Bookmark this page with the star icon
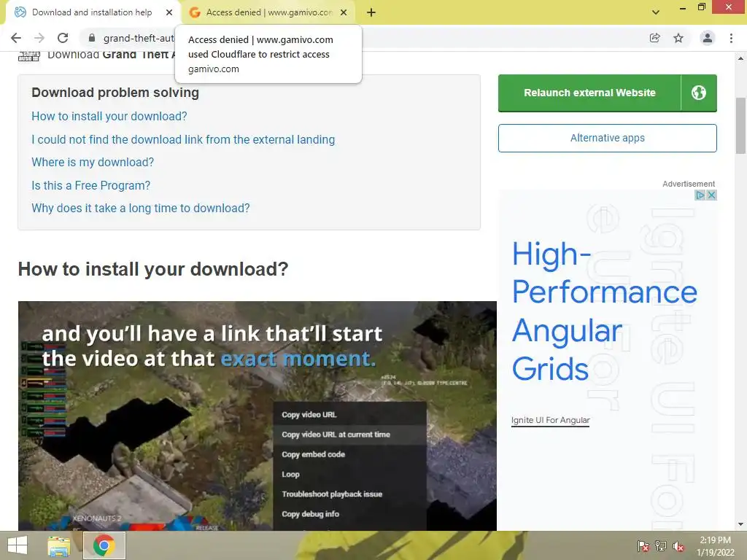Image resolution: width=747 pixels, height=560 pixels. tap(678, 38)
